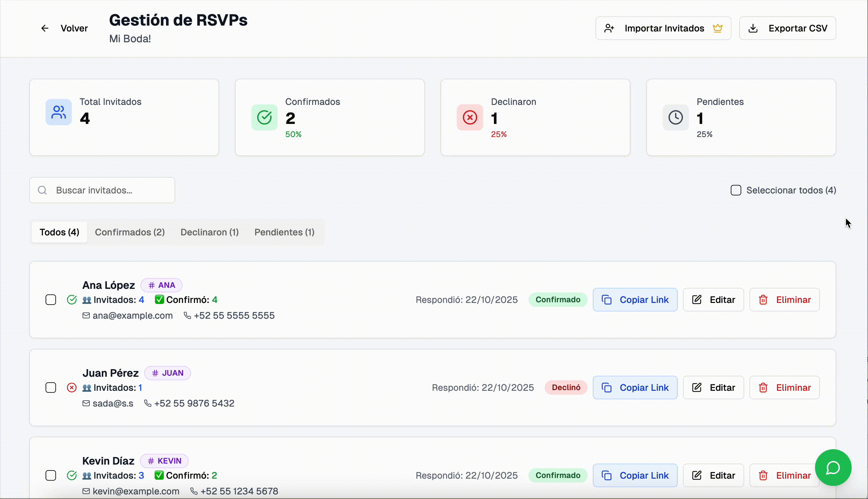
Task: Enable Seleccionar todos checkbox
Action: 736,190
